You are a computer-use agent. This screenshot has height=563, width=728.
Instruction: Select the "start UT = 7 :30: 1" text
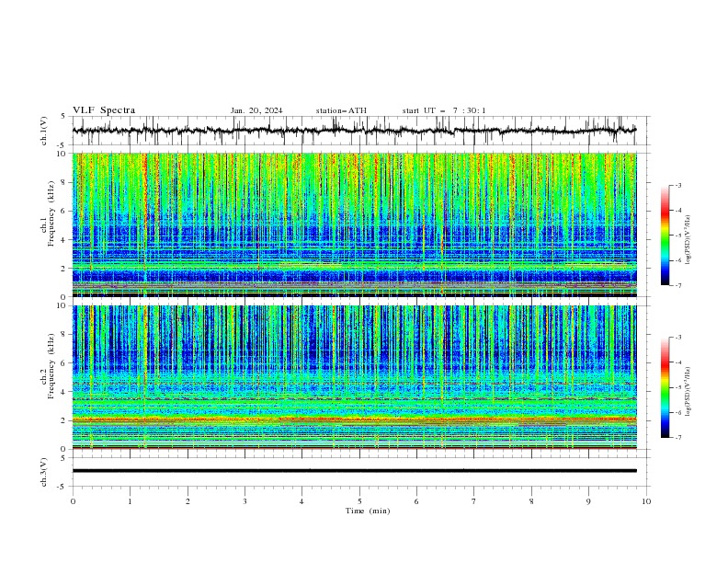coord(444,110)
